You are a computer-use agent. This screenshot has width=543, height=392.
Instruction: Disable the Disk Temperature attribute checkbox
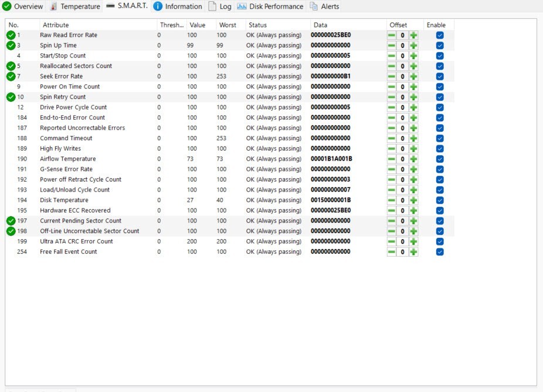click(440, 200)
